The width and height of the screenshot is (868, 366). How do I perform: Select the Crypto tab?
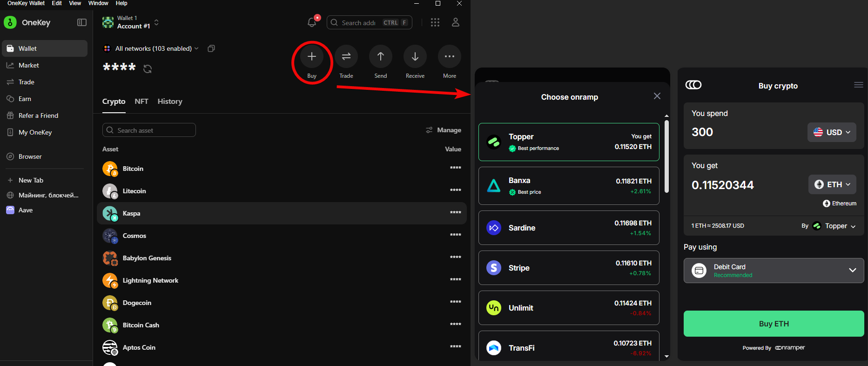pyautogui.click(x=114, y=102)
